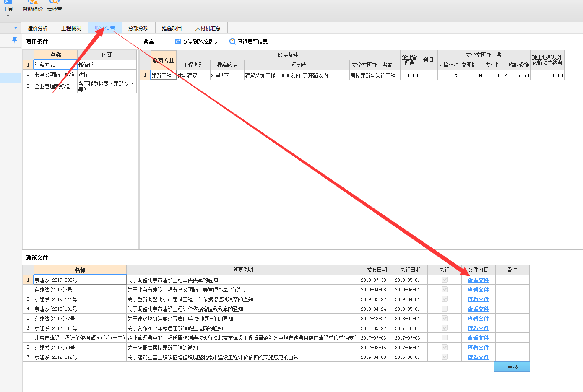Open 查看文件 link for 京建法[2019]9号
583x392 pixels.
[x=478, y=290]
